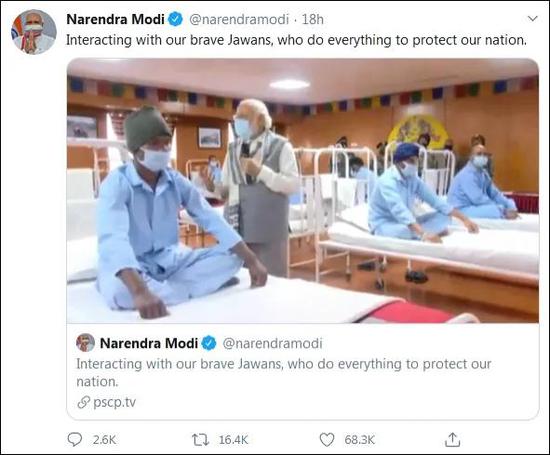Click the reply speech bubble icon

point(74,440)
